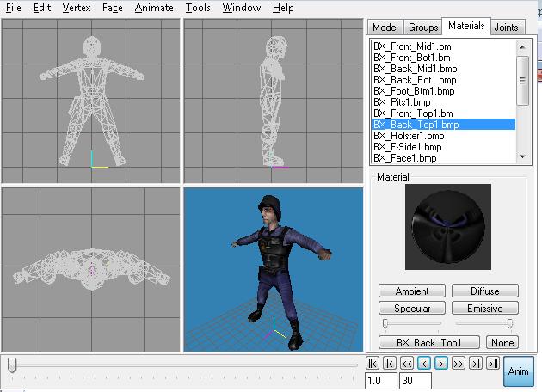Click the Diffuse color button
The height and width of the screenshot is (392, 542).
(x=485, y=291)
